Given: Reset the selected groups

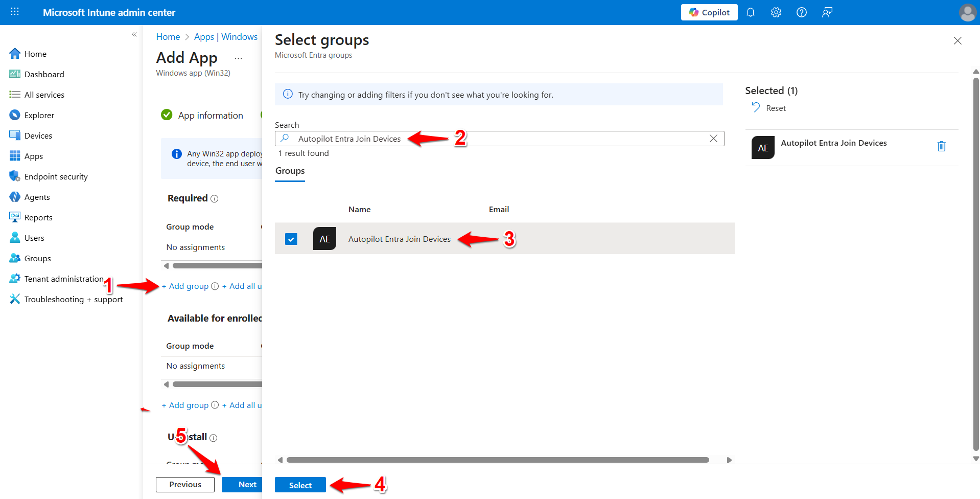Looking at the screenshot, I should (769, 108).
